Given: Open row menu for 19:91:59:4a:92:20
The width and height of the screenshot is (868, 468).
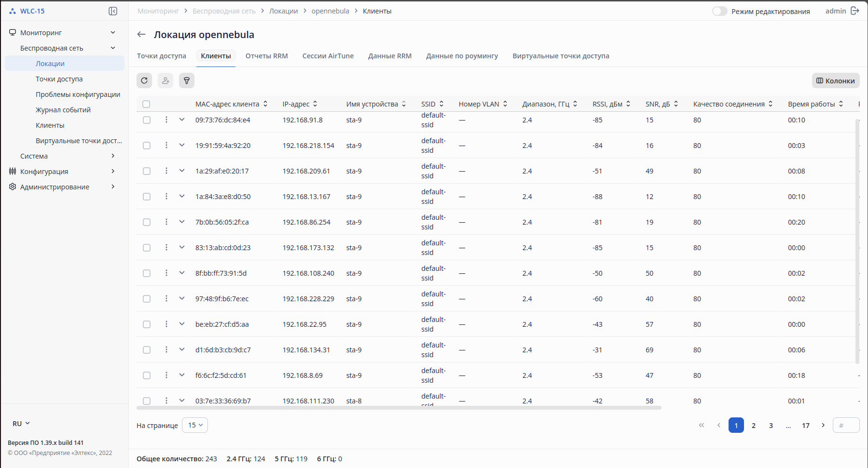Looking at the screenshot, I should [x=166, y=145].
